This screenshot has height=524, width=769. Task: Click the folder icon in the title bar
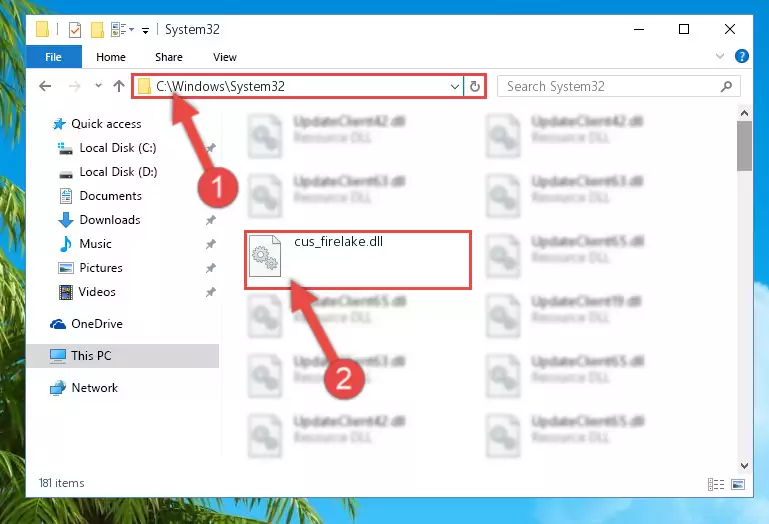[43, 29]
